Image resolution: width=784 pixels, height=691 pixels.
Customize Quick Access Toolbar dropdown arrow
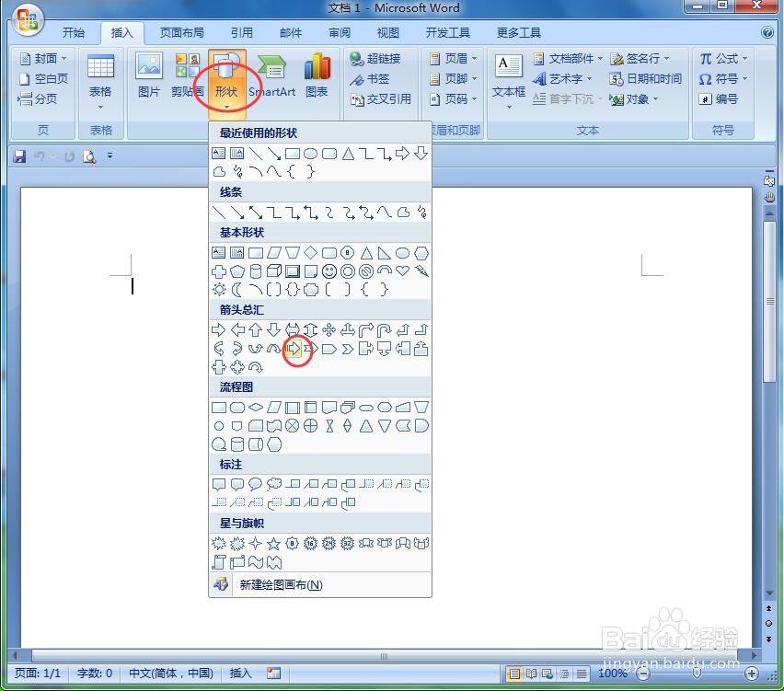(110, 156)
